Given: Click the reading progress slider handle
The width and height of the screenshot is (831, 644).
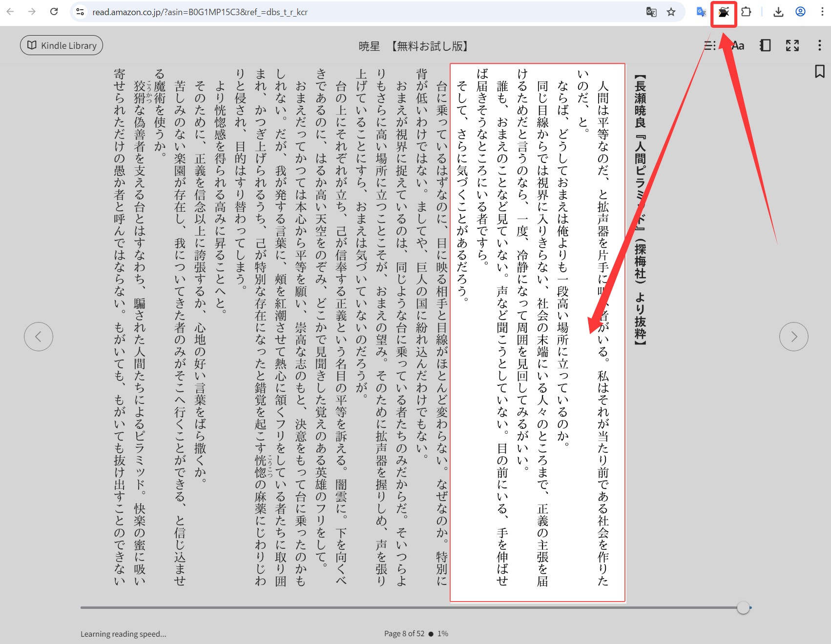Looking at the screenshot, I should (743, 608).
